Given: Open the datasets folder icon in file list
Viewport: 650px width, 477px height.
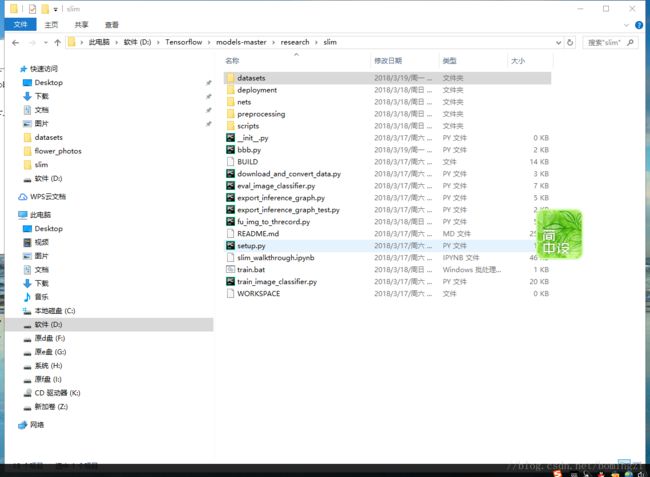Looking at the screenshot, I should pyautogui.click(x=231, y=78).
